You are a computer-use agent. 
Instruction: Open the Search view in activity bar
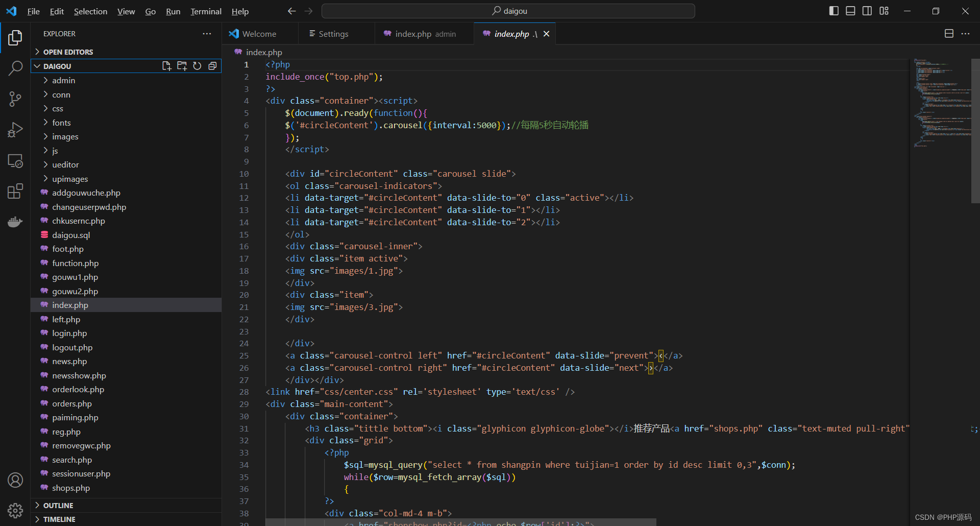(x=15, y=68)
